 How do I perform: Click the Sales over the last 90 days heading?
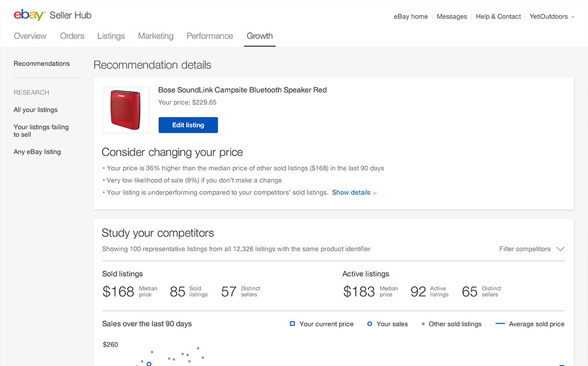pyautogui.click(x=147, y=323)
